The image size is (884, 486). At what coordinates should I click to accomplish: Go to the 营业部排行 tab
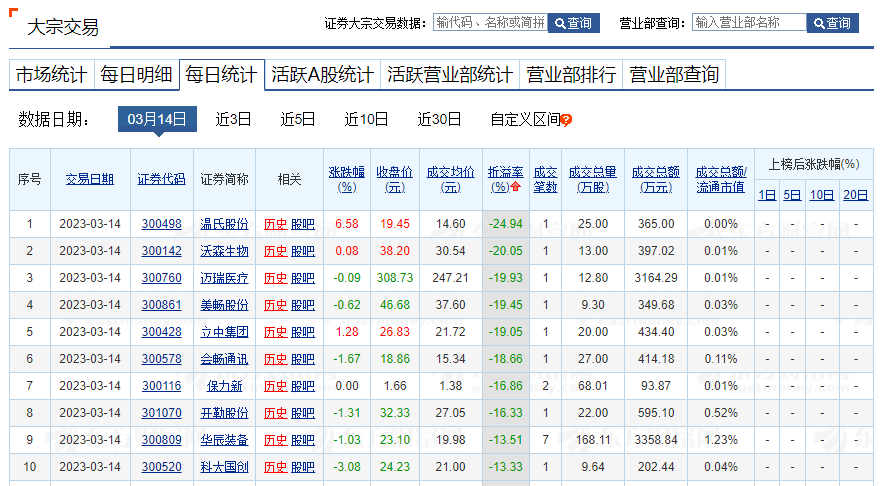coord(571,75)
